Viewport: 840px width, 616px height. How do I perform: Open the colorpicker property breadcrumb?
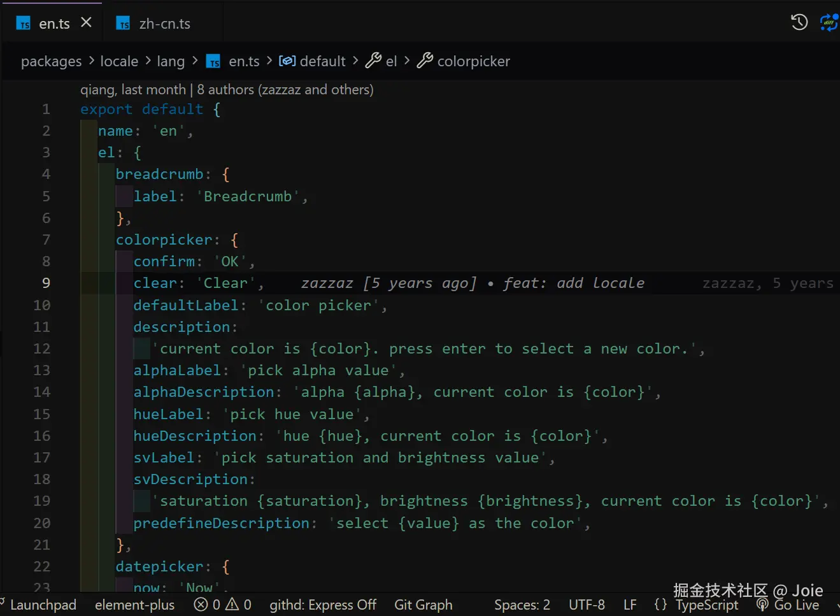[x=473, y=61]
